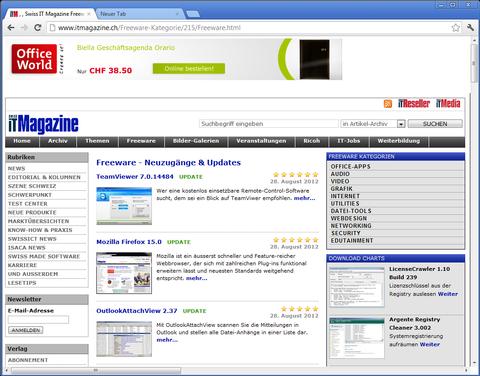Image resolution: width=480 pixels, height=376 pixels.
Task: Click the ANMELDEN newsletter button
Action: 26,330
